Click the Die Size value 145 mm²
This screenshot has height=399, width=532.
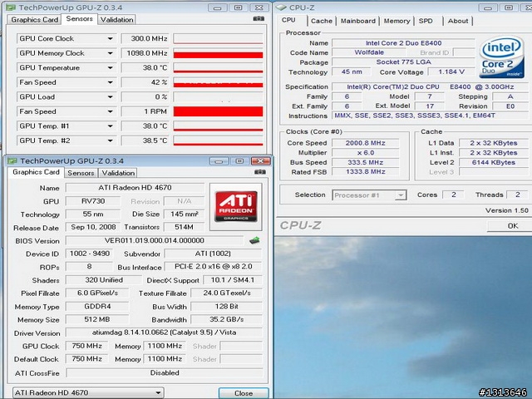[184, 214]
